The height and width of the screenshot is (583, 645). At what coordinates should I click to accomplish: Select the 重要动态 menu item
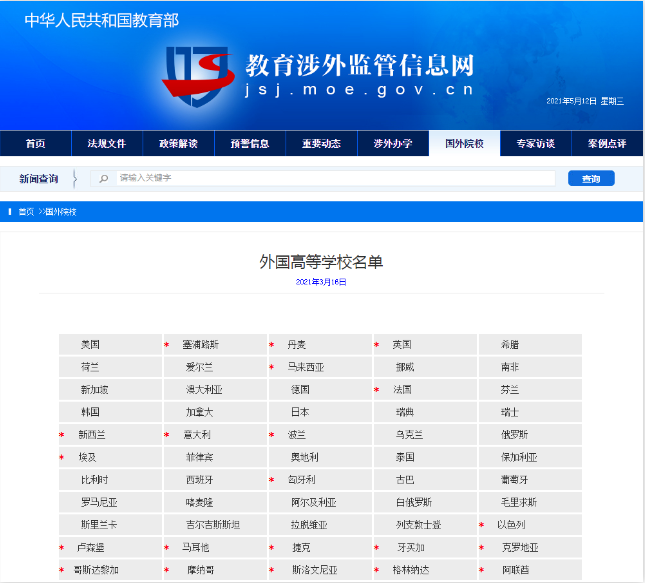(x=321, y=144)
